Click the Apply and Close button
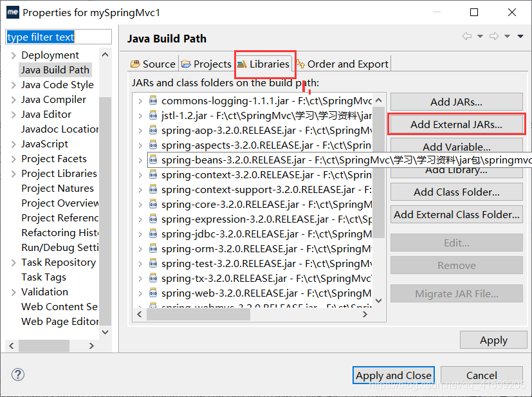 (x=394, y=375)
